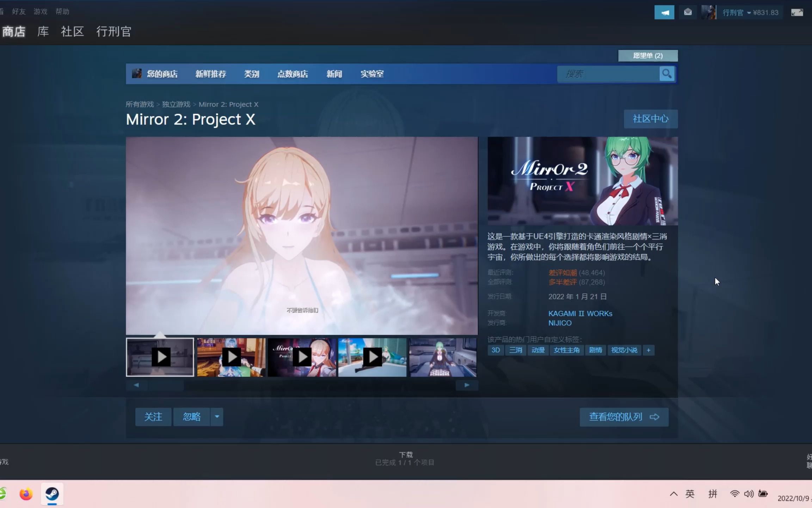Open the 游戏 games menu
Screen dimensions: 812x508
[x=41, y=12]
